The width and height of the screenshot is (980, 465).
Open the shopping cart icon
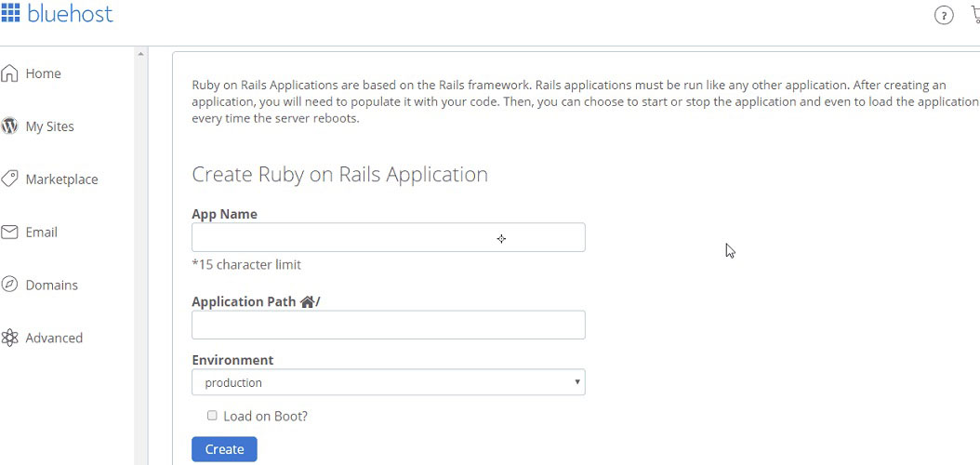click(x=974, y=14)
